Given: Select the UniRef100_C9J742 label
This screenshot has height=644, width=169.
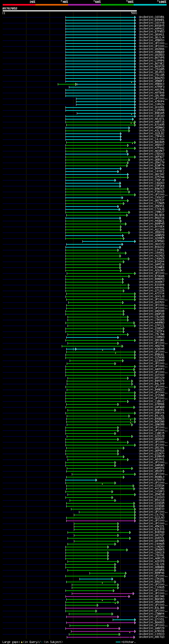Looking at the screenshot, I should [x=152, y=515].
